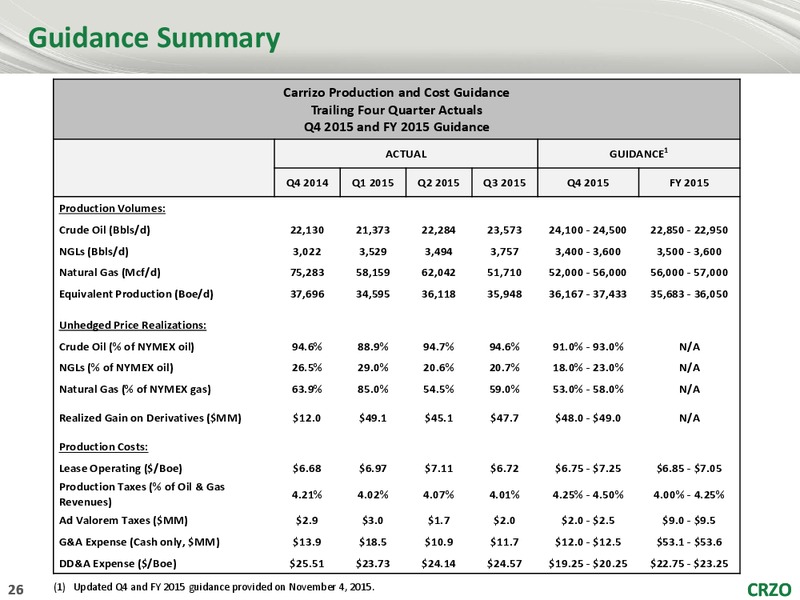Viewport: 800px width, 600px height.
Task: Click the crude oil value 23,573
Action: 505,230
